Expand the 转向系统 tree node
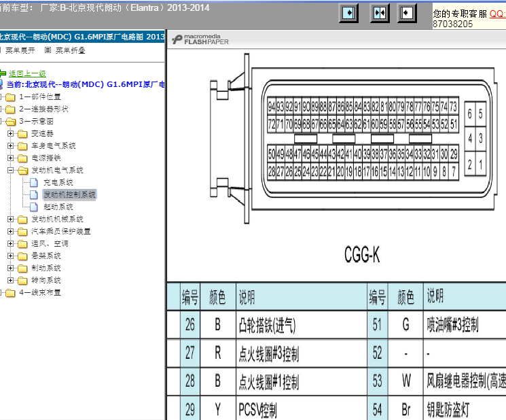The image size is (506, 420). [x=11, y=281]
